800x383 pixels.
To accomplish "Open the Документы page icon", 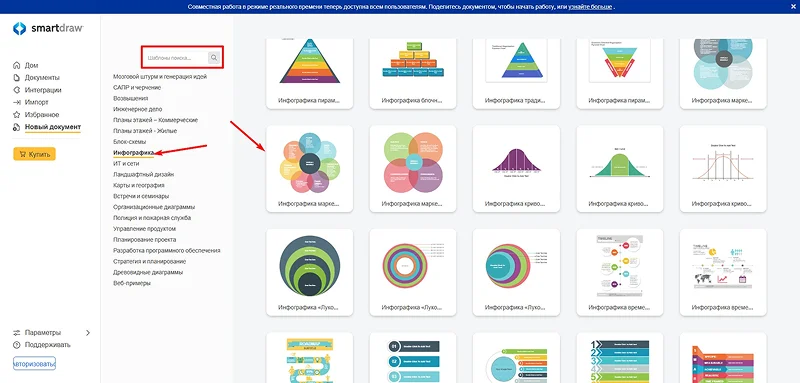I will (x=16, y=78).
